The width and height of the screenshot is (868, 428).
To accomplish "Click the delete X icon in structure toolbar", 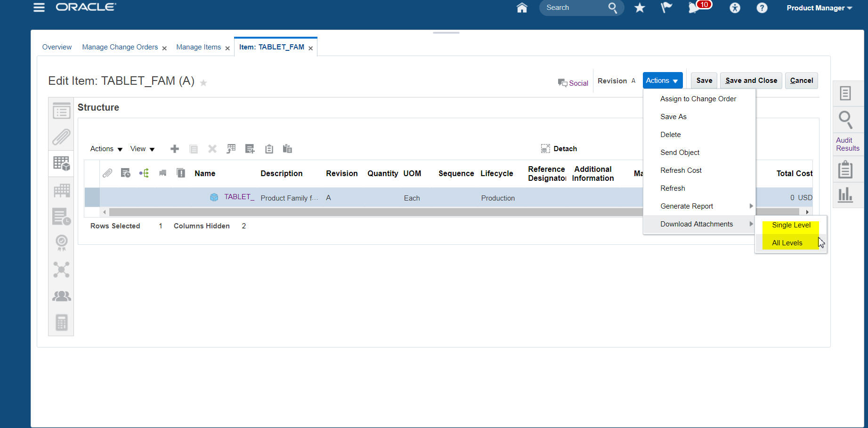I will tap(212, 149).
